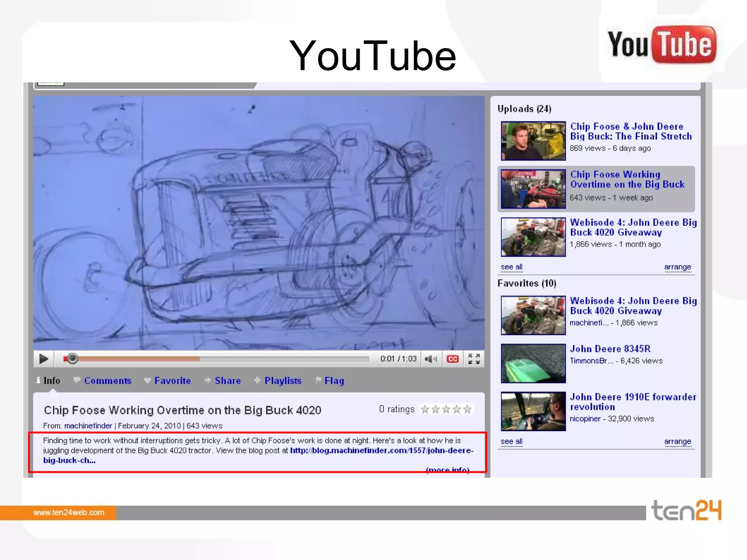Flag this video

coord(334,381)
